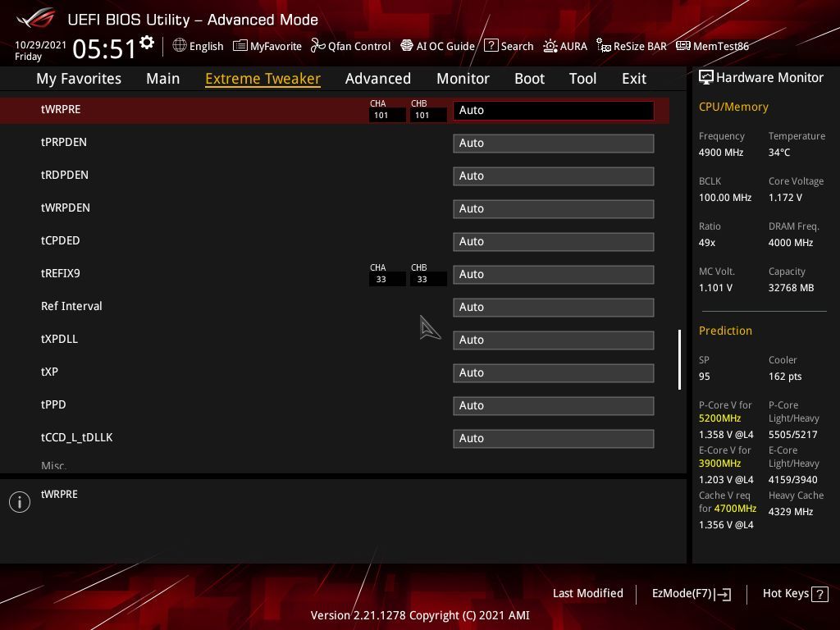Viewport: 840px width, 630px height.
Task: Open the Hot Keys help label
Action: click(785, 593)
